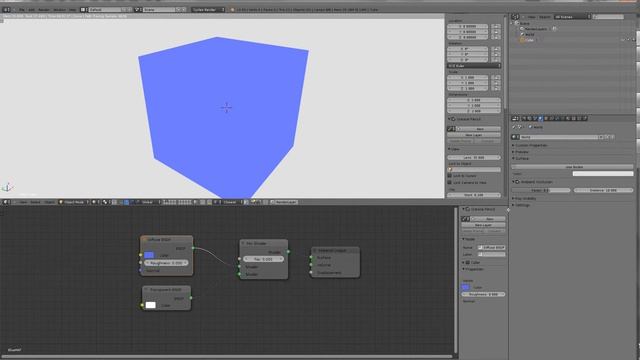Click the Use Nodes button
This screenshot has height=360, width=640.
573,167
